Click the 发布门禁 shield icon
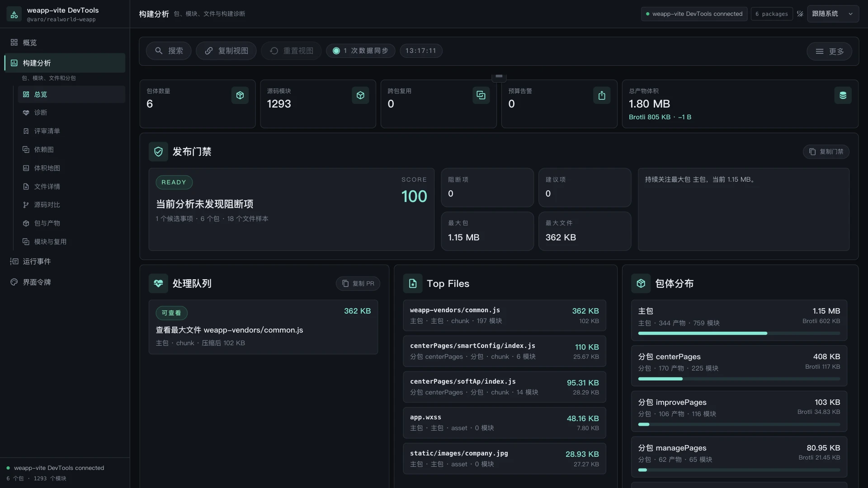 coord(158,152)
